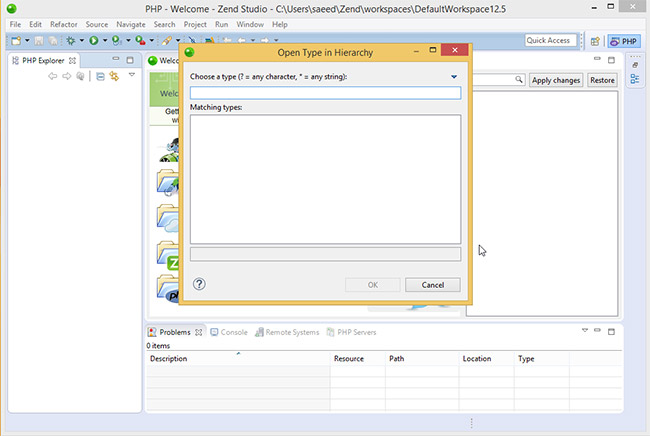Close the PHP Explorer view
The height and width of the screenshot is (436, 650).
tap(73, 61)
